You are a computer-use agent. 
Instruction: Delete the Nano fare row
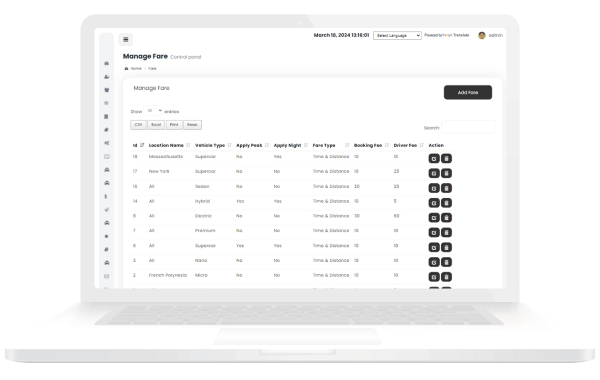[x=446, y=262]
